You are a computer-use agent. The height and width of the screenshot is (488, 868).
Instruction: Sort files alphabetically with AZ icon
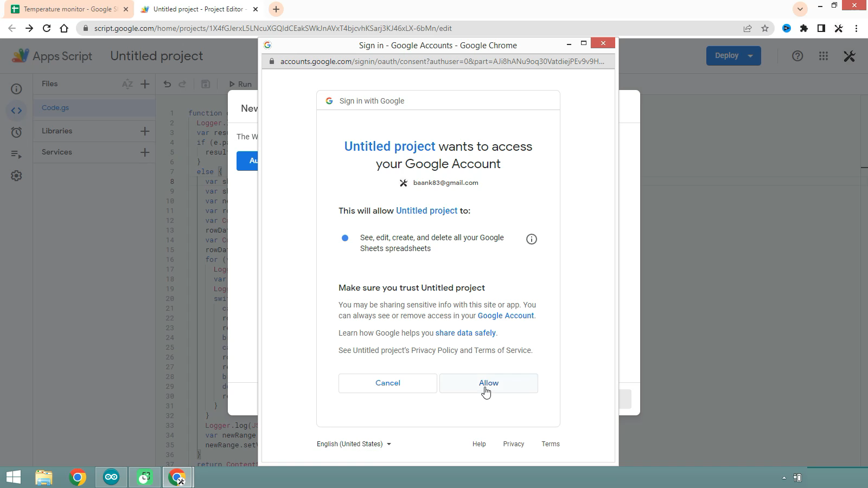[127, 84]
